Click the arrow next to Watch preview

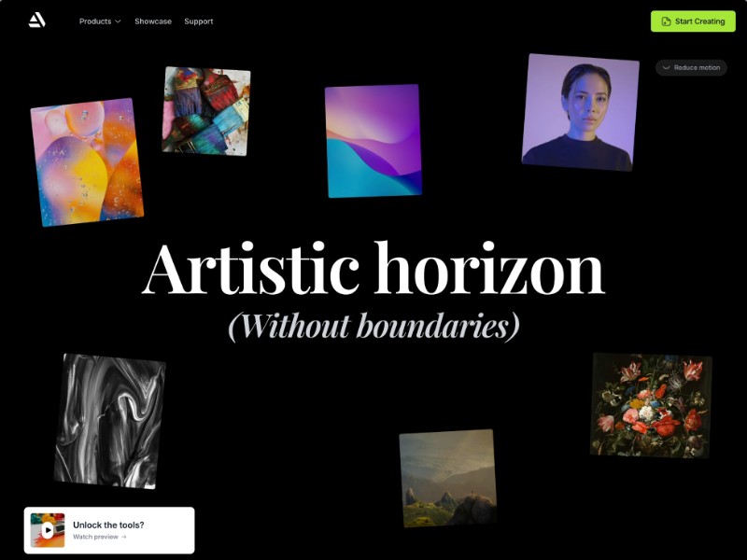pos(124,537)
